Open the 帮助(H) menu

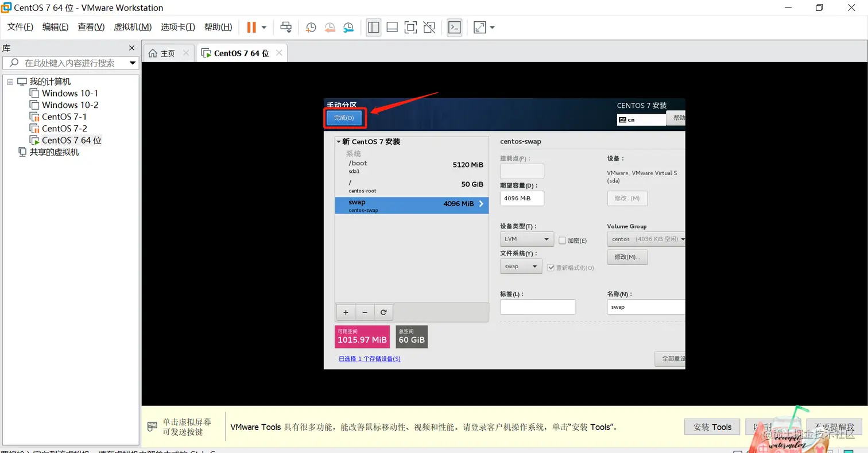pos(218,27)
